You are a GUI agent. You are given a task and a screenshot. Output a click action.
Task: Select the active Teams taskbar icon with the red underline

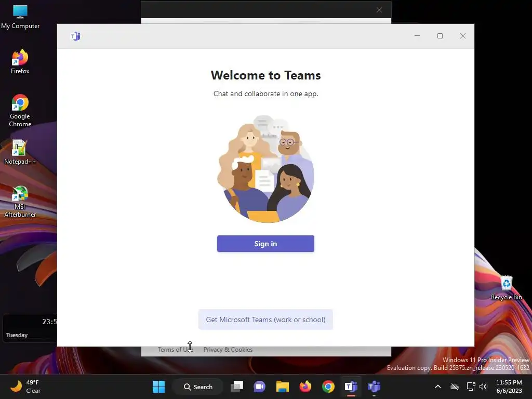(x=351, y=387)
